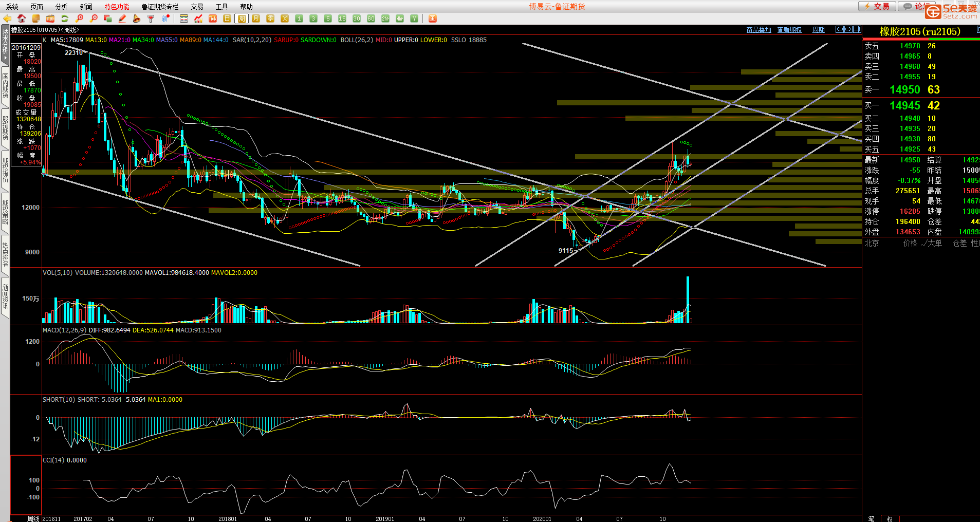Image resolution: width=980 pixels, height=522 pixels.
Task: Open the 热点排名 sidebar tab
Action: [x=5, y=254]
